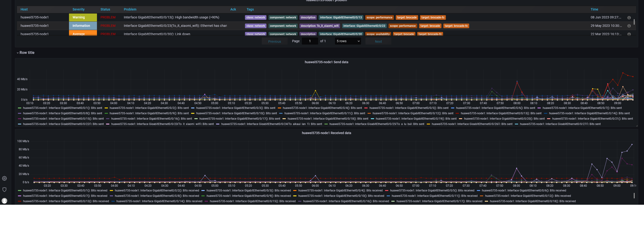Image resolution: width=644 pixels, height=246 pixels.
Task: Focus the Page number input field
Action: click(x=310, y=41)
